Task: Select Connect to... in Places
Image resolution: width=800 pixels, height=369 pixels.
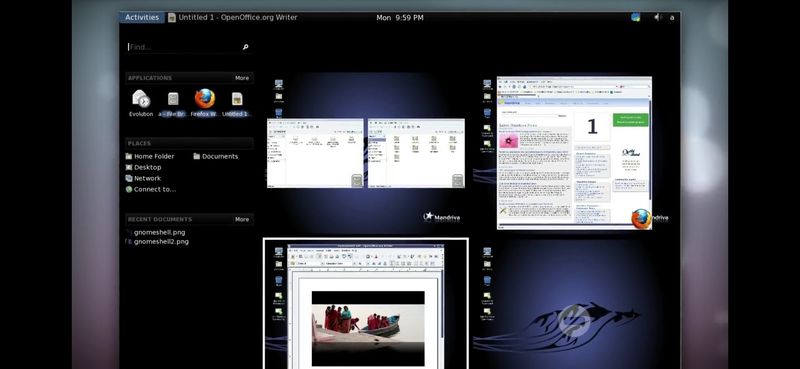Action: 151,189
